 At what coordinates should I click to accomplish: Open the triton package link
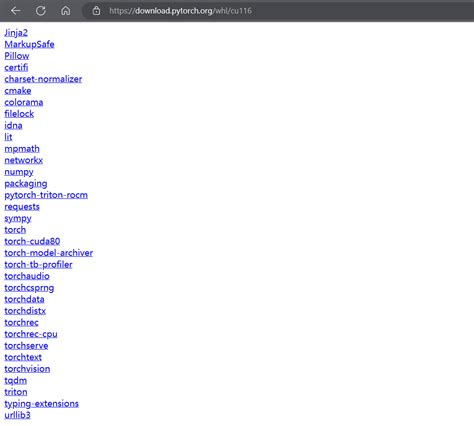point(16,392)
